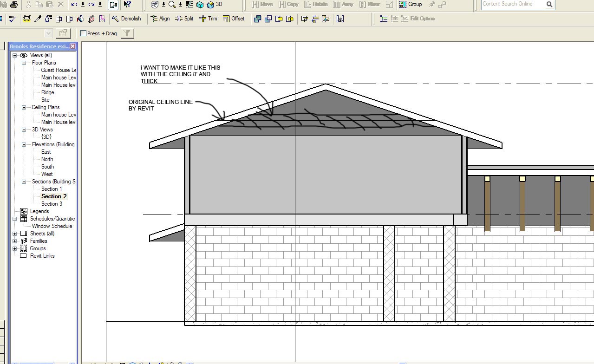Select the South elevation
Viewport: 594px width, 364px height.
coord(47,167)
